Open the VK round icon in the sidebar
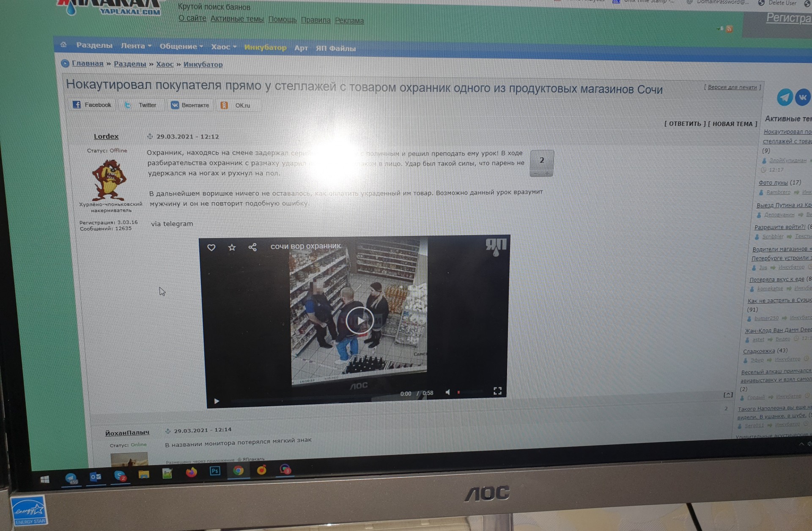812x531 pixels. tap(803, 97)
